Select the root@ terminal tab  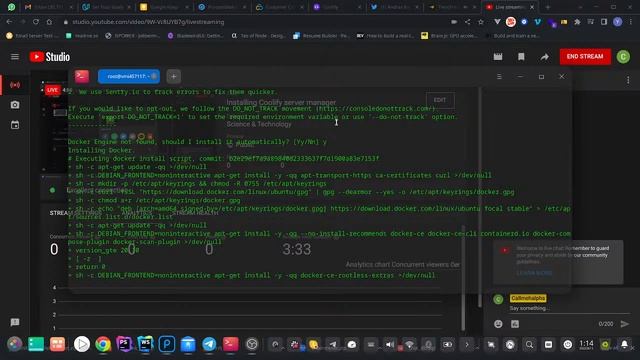point(129,76)
